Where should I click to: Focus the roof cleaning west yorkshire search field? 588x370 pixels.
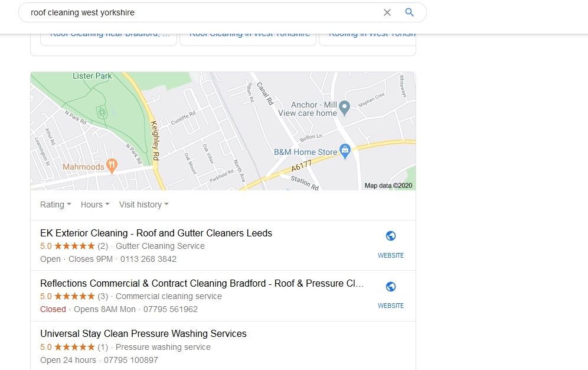202,12
